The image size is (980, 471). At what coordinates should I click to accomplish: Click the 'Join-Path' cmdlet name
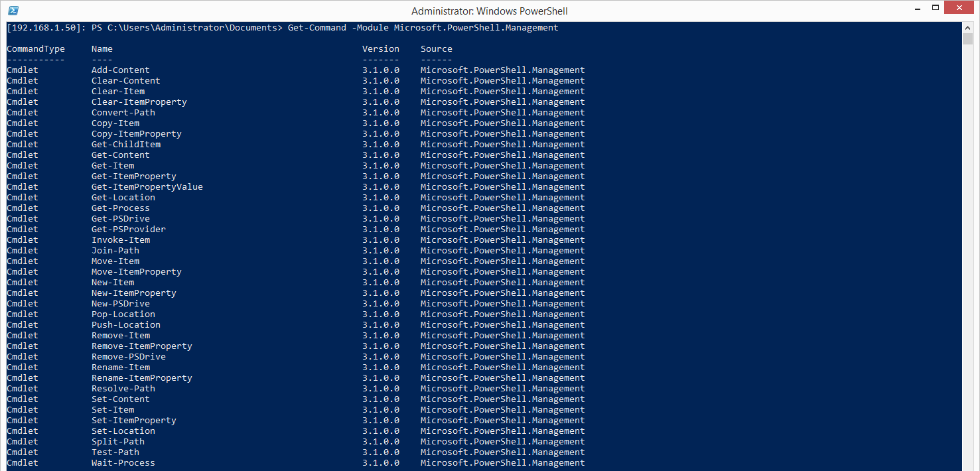click(x=115, y=251)
